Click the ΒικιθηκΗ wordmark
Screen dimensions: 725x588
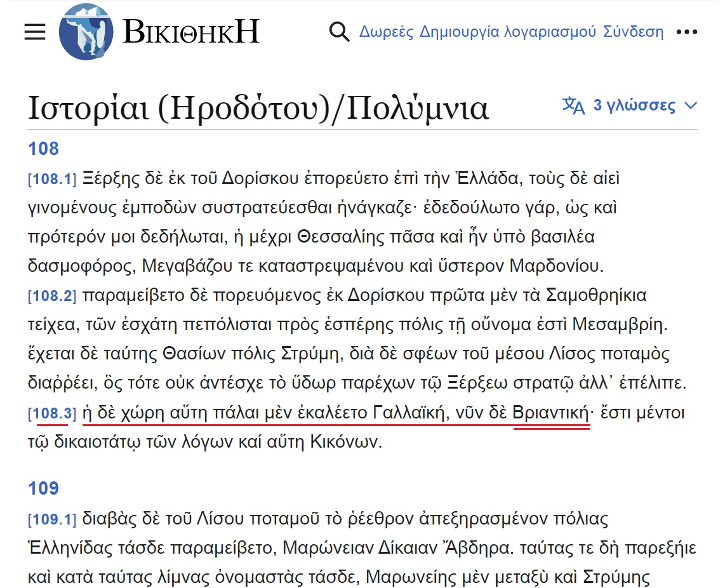tap(191, 32)
